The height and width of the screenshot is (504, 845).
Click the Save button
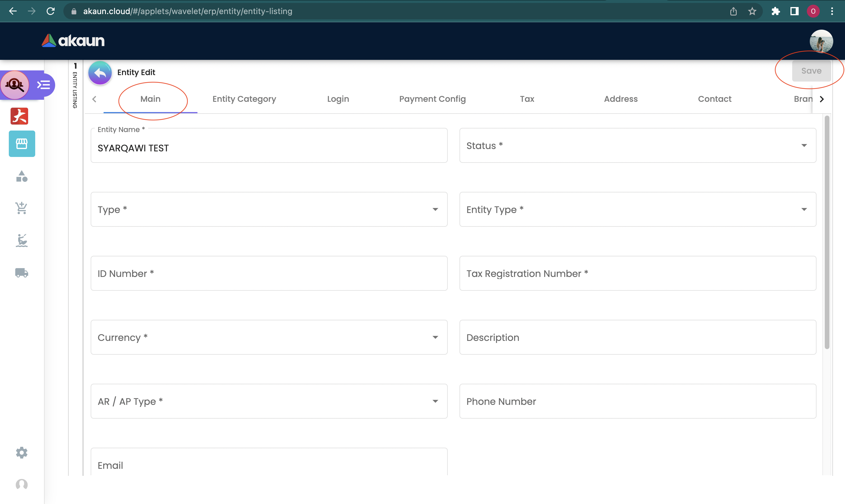click(x=811, y=71)
